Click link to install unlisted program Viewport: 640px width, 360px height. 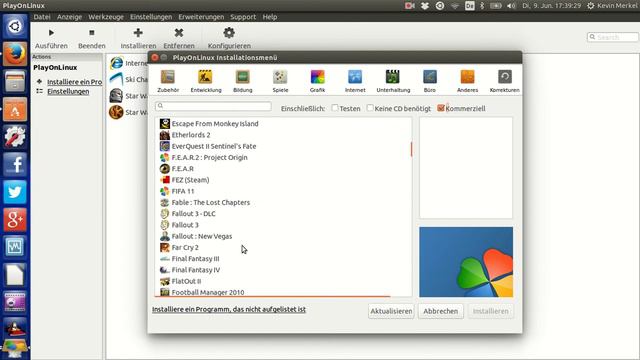tap(229, 309)
